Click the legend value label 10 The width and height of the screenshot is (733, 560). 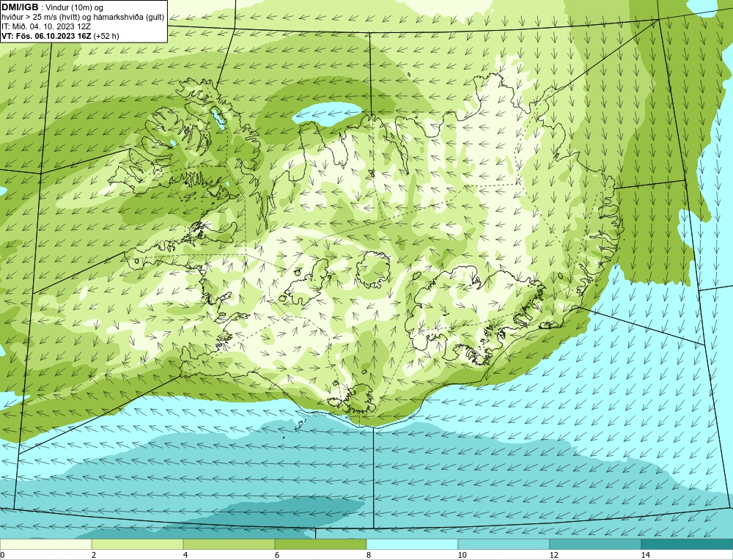(462, 555)
